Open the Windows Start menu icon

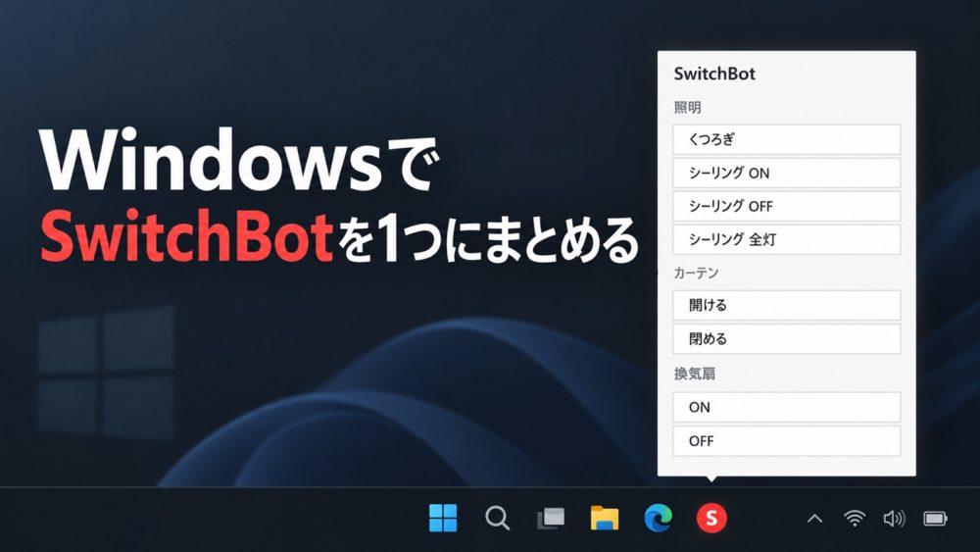(443, 518)
